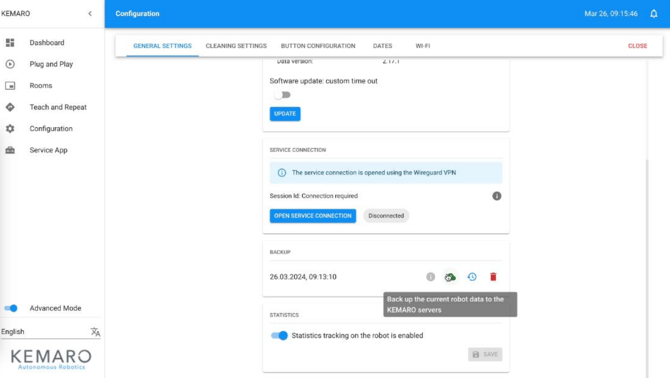The width and height of the screenshot is (670, 378).
Task: Collapse the sidebar with chevron arrow
Action: pos(90,14)
